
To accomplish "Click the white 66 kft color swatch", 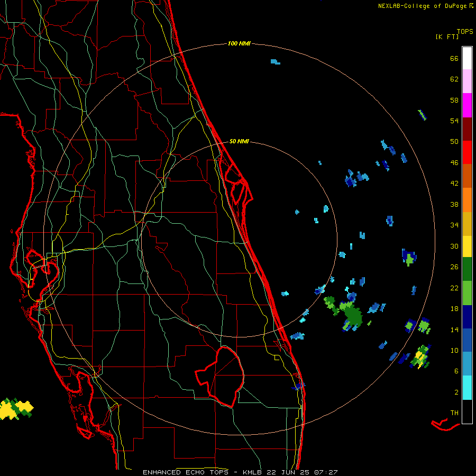I will (467, 58).
